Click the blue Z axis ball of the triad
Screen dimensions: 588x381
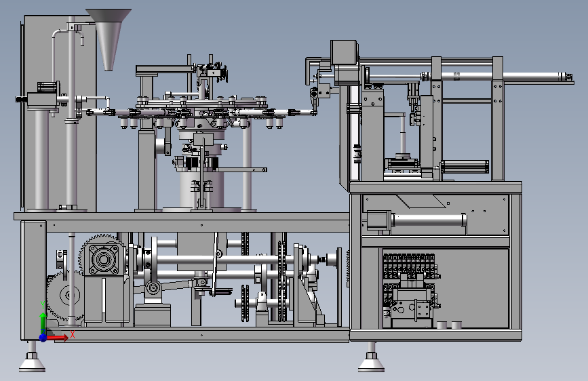[x=43, y=338]
